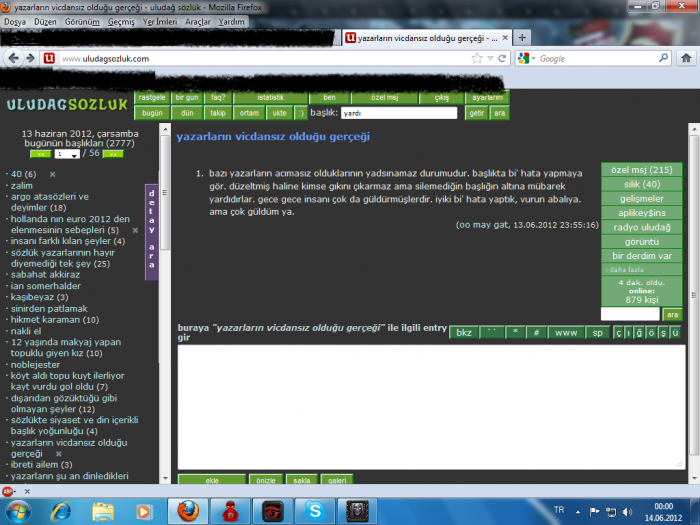Launch Internet Explorer from the taskbar

60,510
